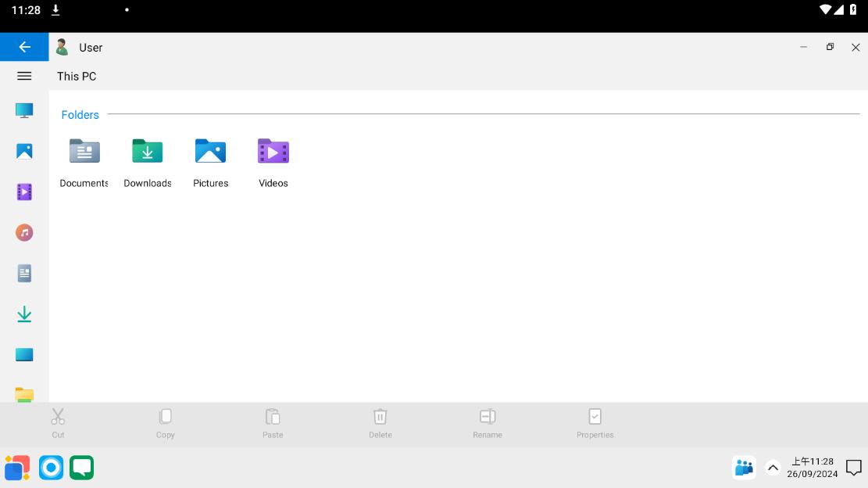The height and width of the screenshot is (488, 868).
Task: Open the Videos folder
Action: point(273,163)
